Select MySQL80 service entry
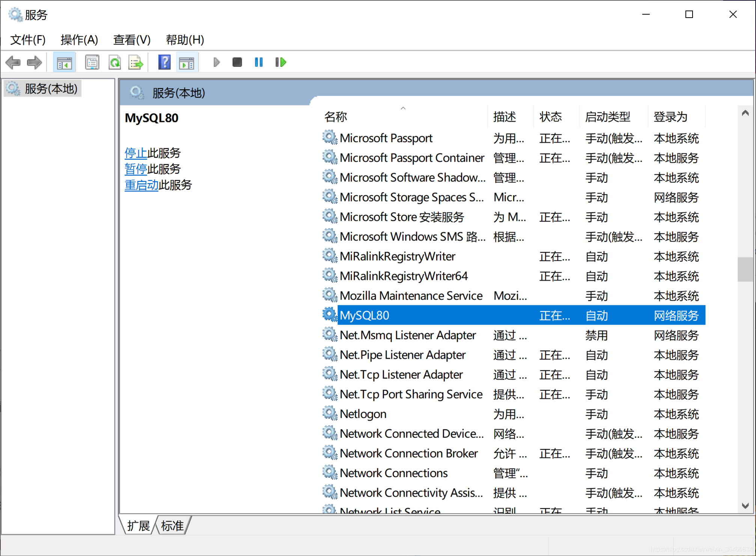 point(363,315)
